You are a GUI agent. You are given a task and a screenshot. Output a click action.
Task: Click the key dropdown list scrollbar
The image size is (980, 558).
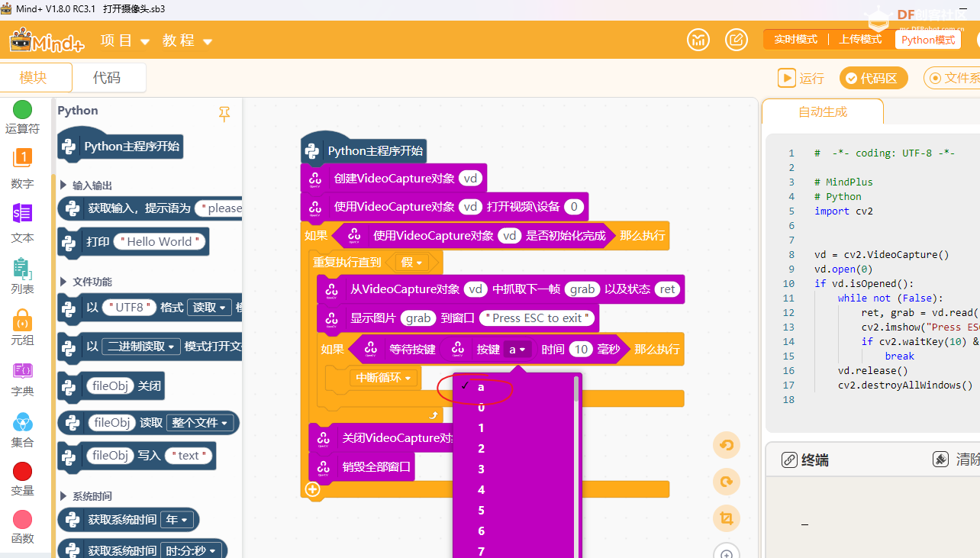point(576,388)
